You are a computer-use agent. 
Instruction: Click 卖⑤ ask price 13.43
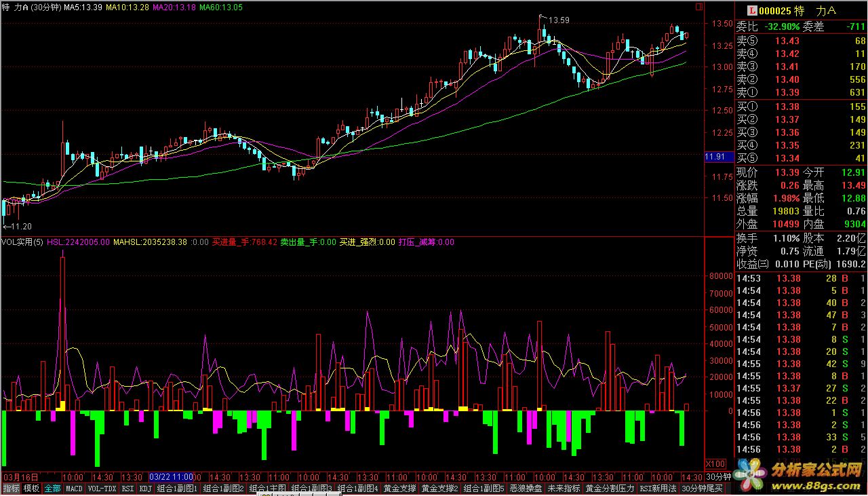point(787,41)
